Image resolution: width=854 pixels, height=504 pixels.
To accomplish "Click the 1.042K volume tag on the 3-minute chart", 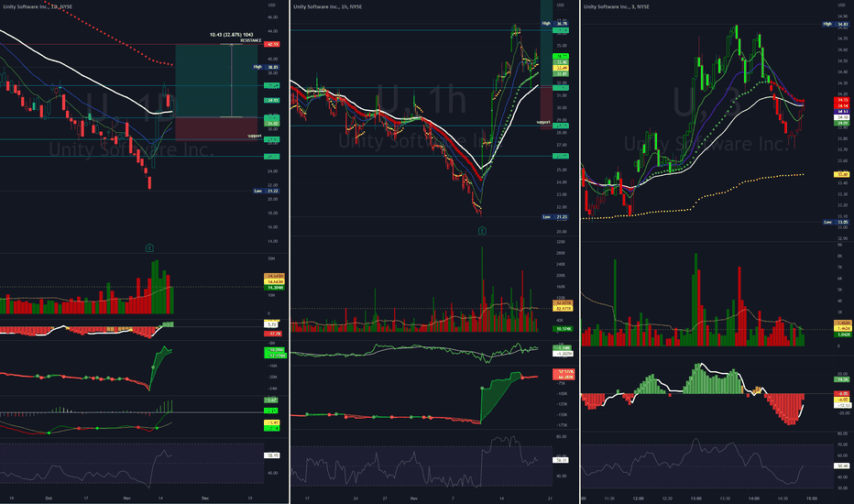I will (x=842, y=334).
